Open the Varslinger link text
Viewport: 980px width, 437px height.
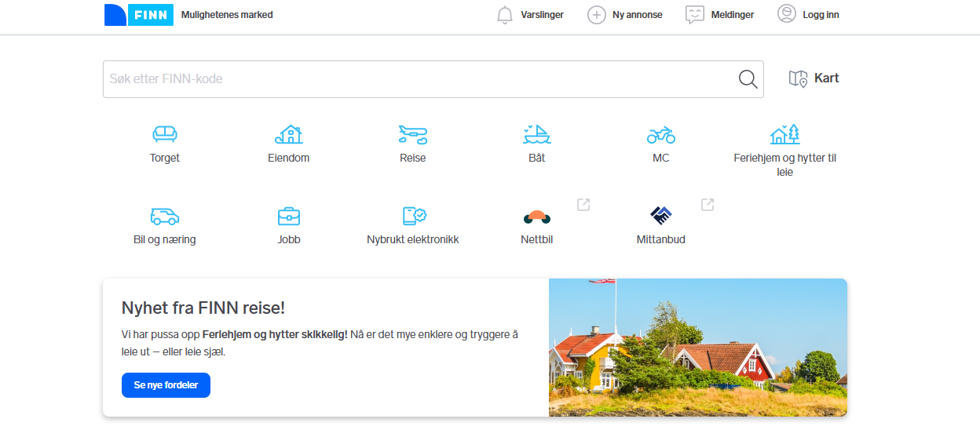(542, 15)
